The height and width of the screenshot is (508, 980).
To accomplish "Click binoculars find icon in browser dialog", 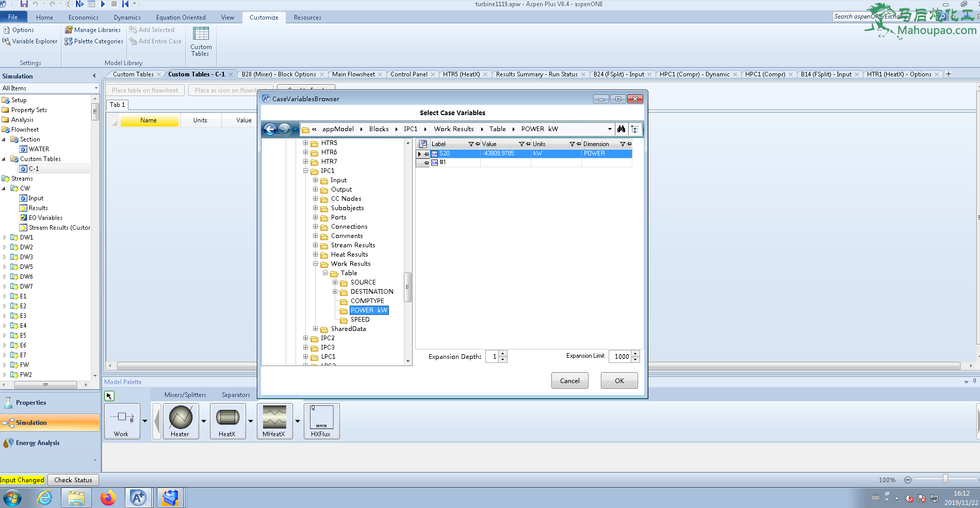I will [x=621, y=129].
